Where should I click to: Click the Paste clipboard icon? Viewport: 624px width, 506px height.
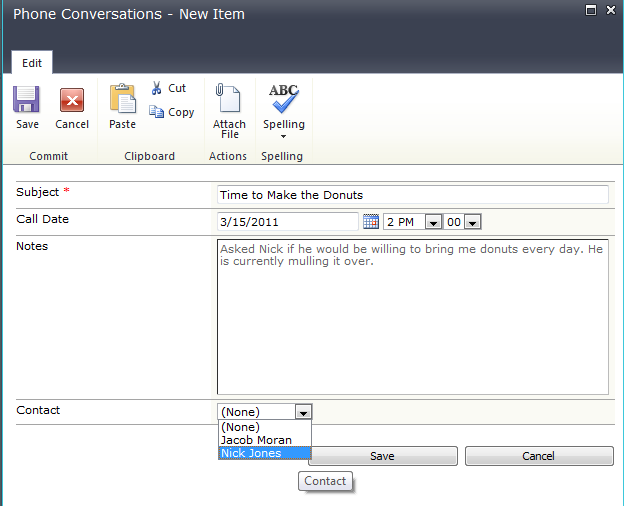pyautogui.click(x=123, y=99)
